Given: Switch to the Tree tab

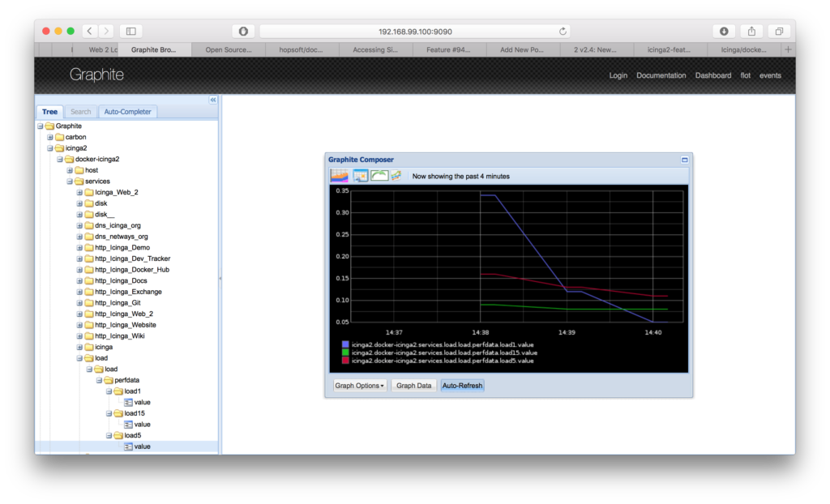Looking at the screenshot, I should [x=49, y=112].
